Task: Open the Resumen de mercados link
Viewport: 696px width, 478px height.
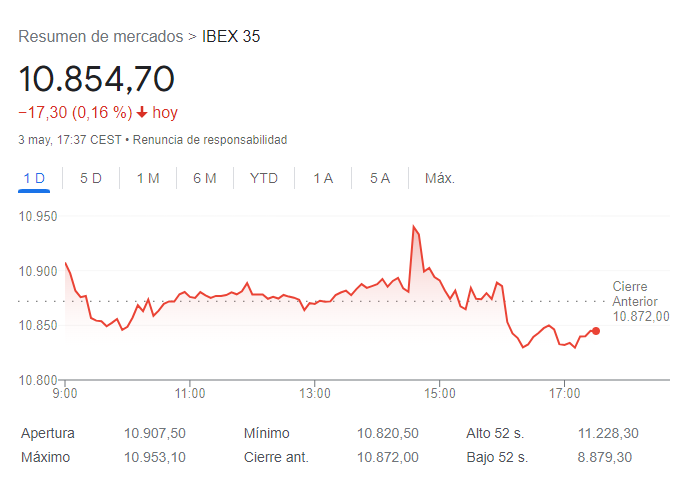Action: (100, 37)
